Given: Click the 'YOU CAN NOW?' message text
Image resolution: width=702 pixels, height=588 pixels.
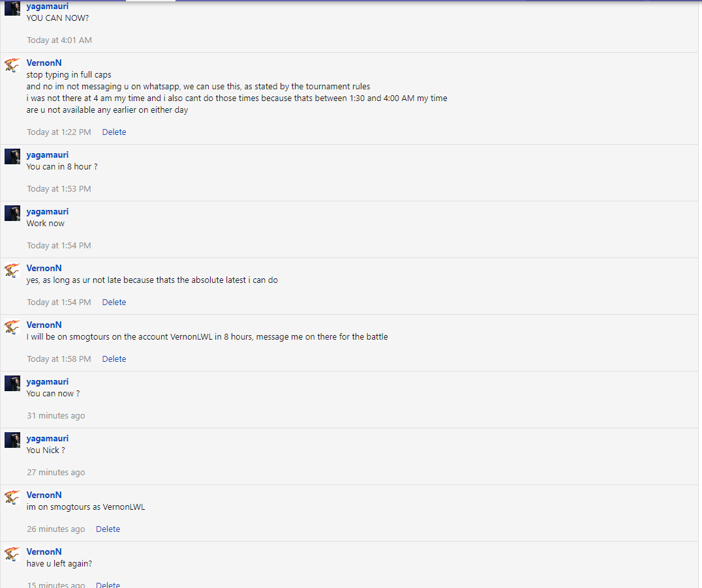Looking at the screenshot, I should [58, 18].
